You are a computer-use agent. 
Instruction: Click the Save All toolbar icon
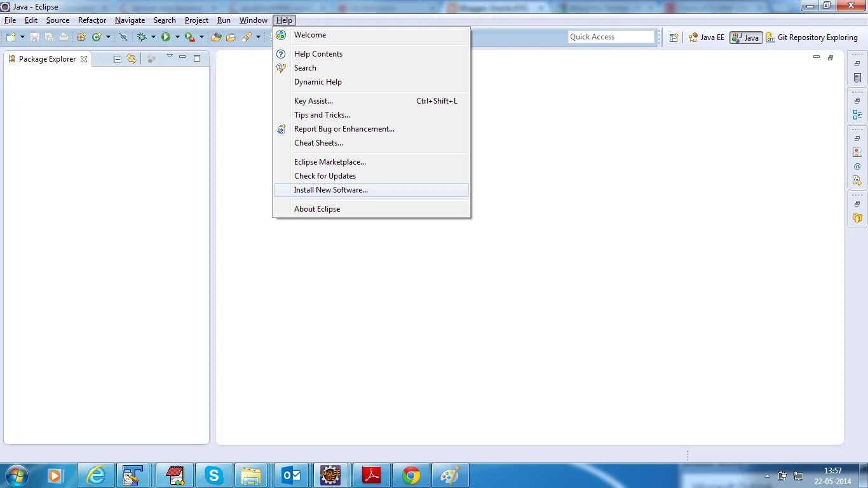pos(49,37)
